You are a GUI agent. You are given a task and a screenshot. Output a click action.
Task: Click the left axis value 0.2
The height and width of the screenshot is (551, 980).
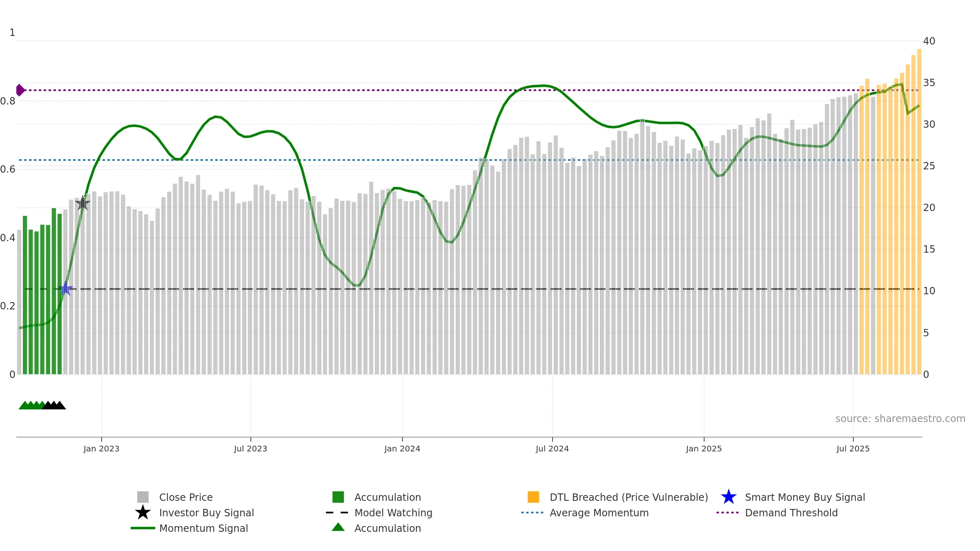coord(8,306)
